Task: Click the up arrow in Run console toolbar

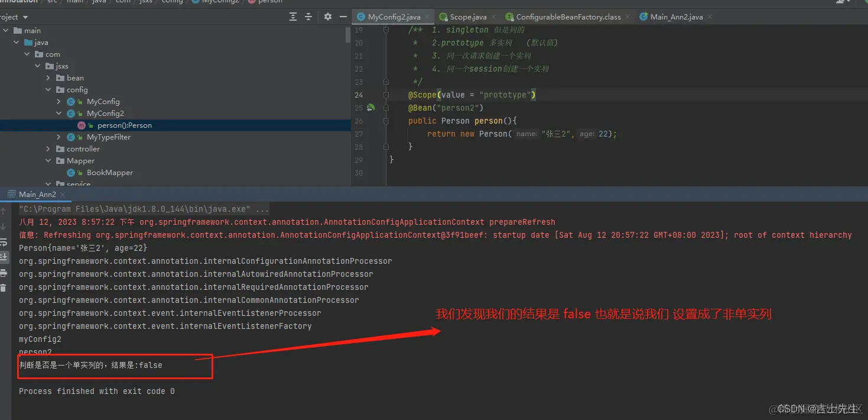Action: tap(4, 211)
